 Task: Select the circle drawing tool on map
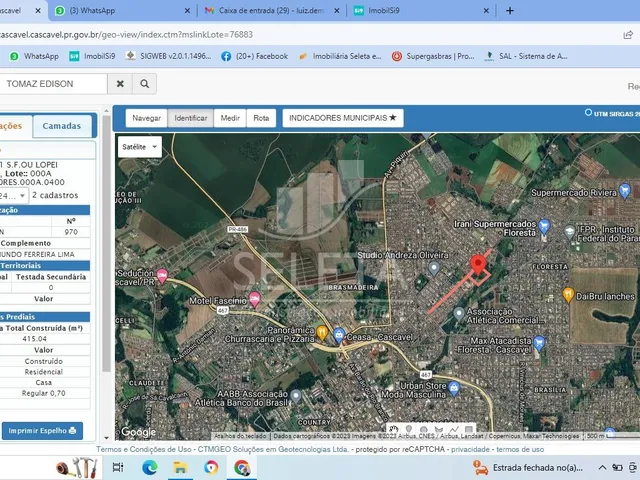pos(424,429)
